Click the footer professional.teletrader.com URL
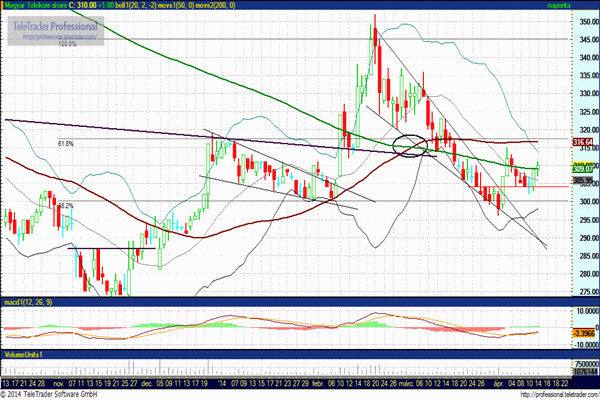600x400 pixels. (559, 395)
